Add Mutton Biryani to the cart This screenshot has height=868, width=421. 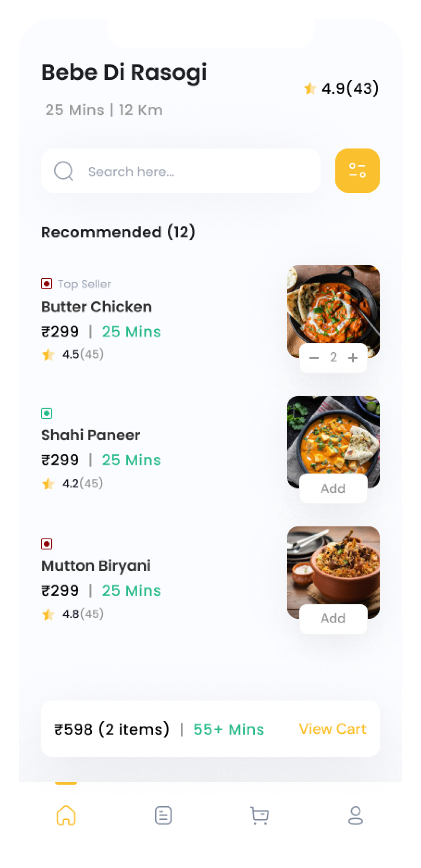(x=333, y=618)
